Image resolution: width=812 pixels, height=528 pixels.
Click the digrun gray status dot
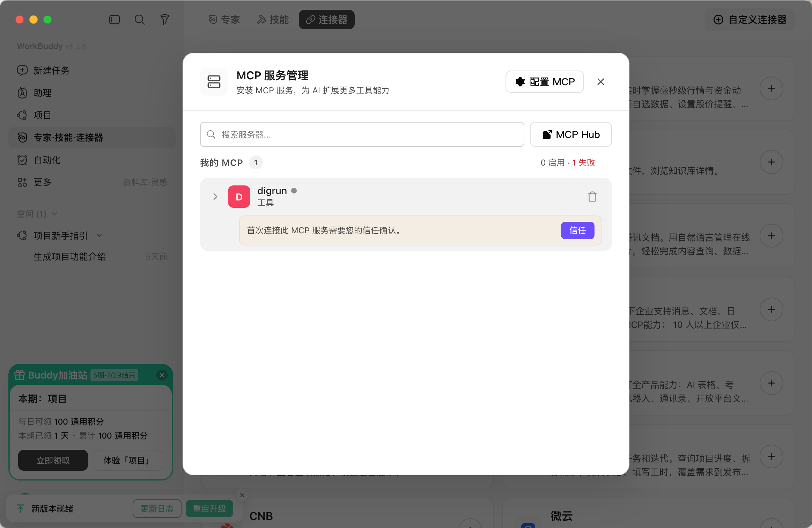294,191
